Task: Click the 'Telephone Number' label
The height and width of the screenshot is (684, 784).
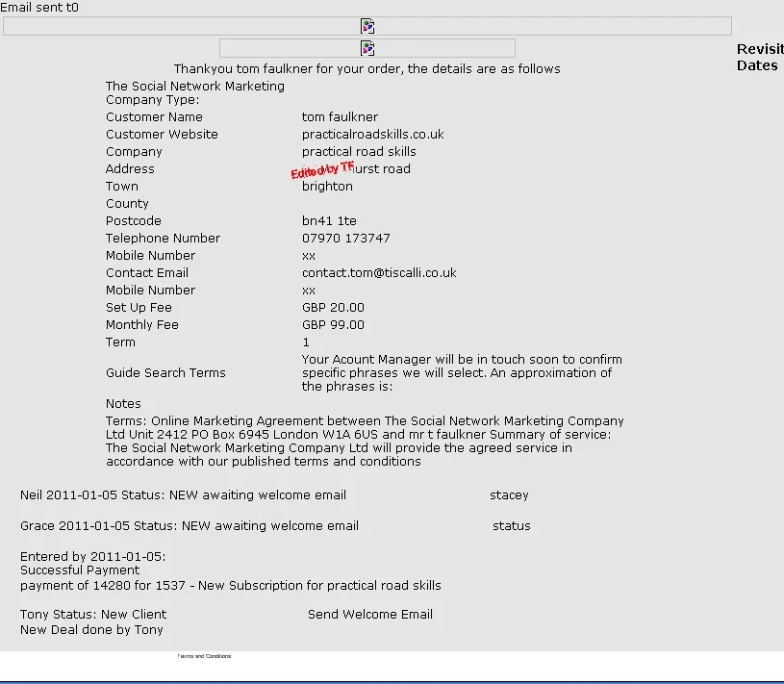Action: pos(163,239)
